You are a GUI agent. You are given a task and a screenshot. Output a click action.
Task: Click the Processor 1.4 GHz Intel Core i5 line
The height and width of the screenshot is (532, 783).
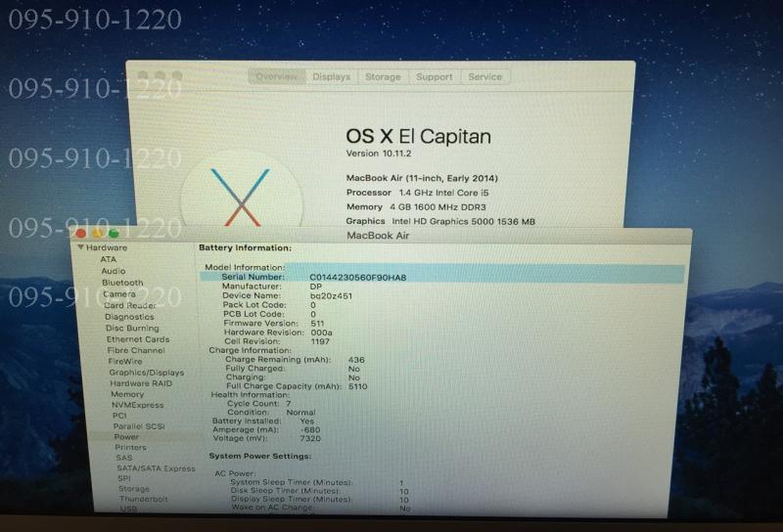(418, 193)
